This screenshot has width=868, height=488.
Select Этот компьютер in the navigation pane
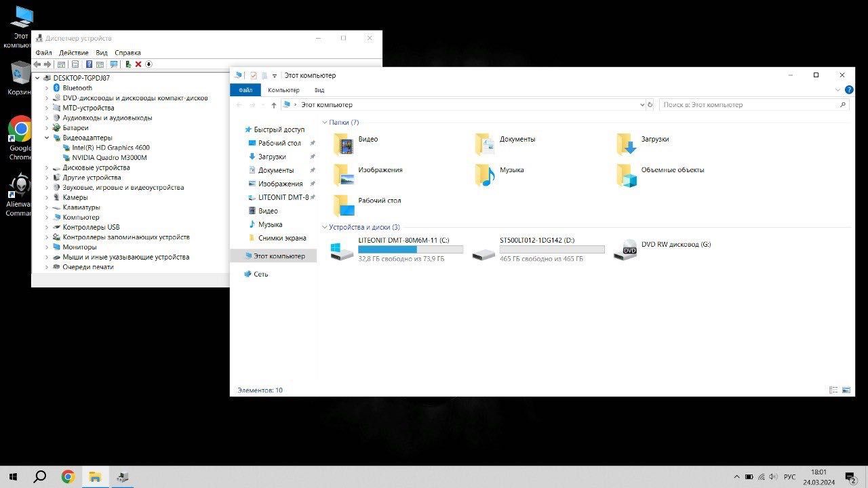(x=273, y=256)
